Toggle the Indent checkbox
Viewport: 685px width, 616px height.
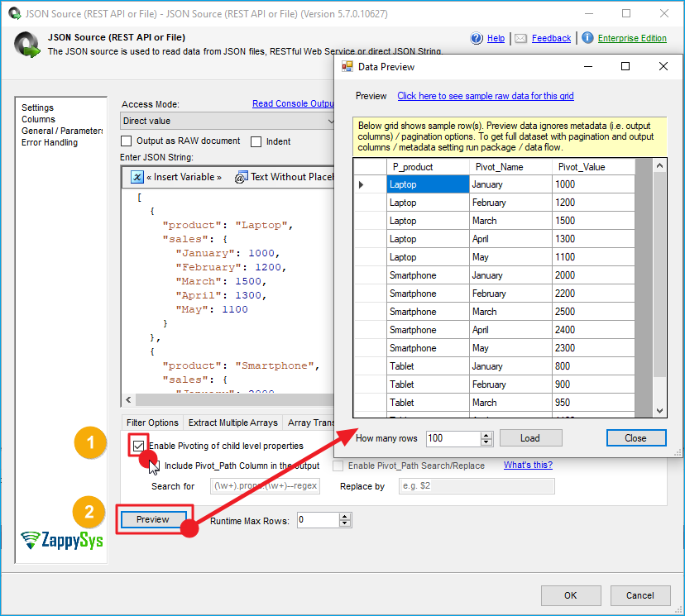[x=256, y=141]
